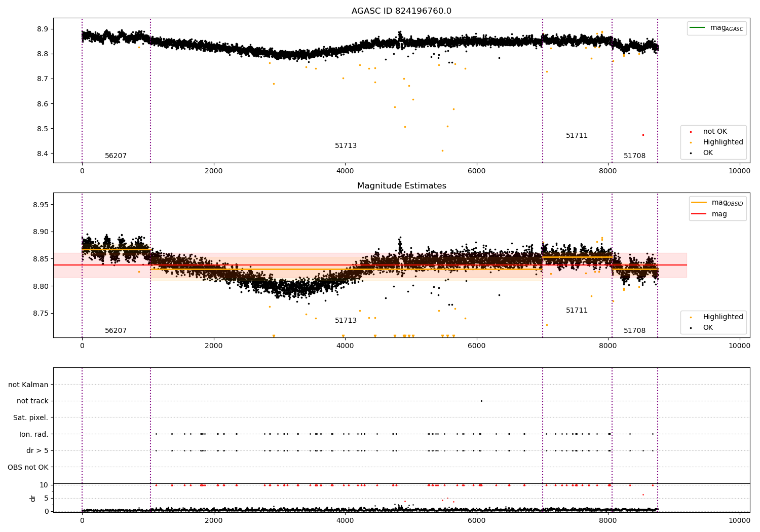
Task: Click the 8.85 y-tick of Magnitude Estimates panel
Action: [41, 259]
